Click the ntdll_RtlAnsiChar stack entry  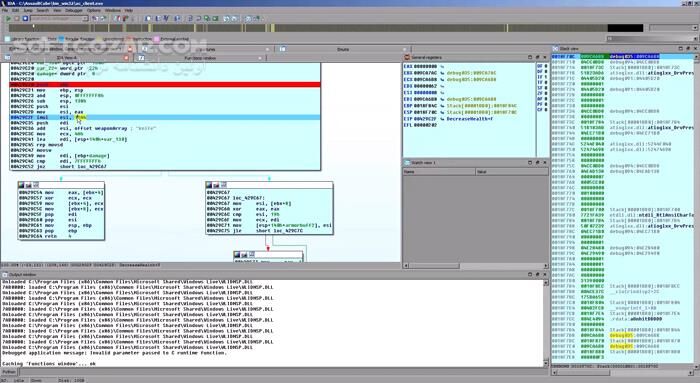(652, 215)
